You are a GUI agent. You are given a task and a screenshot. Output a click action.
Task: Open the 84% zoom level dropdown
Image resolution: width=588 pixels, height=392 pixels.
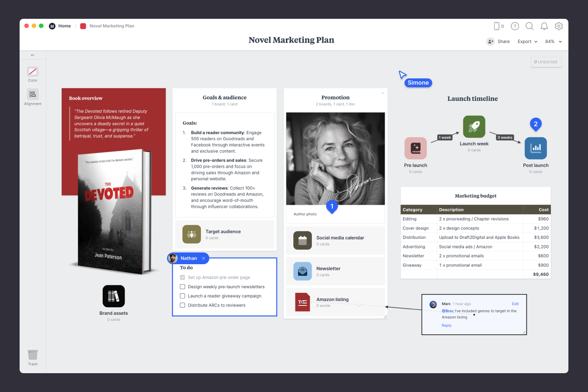coord(553,42)
